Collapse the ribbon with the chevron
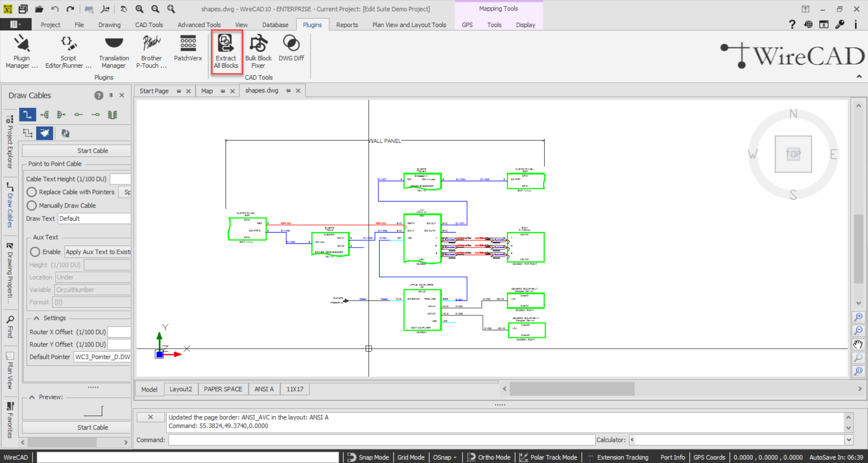Screen dimensions: 868x463 pos(859,76)
